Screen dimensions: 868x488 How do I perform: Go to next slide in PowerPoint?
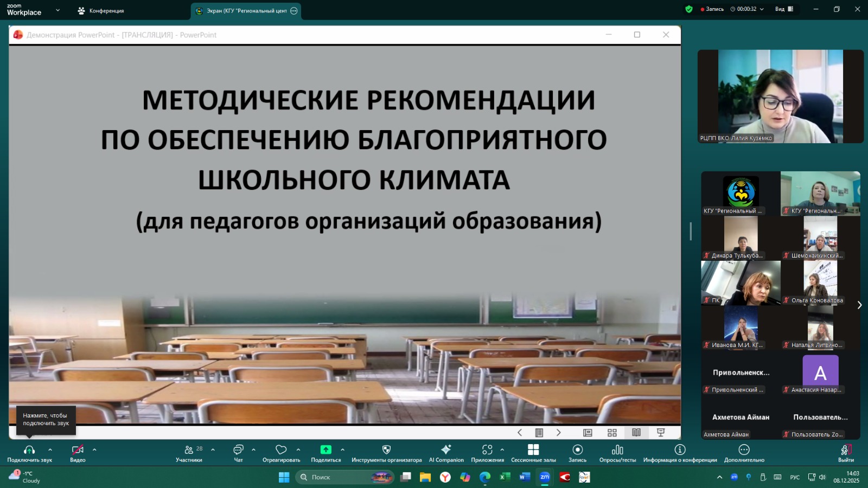(x=558, y=432)
